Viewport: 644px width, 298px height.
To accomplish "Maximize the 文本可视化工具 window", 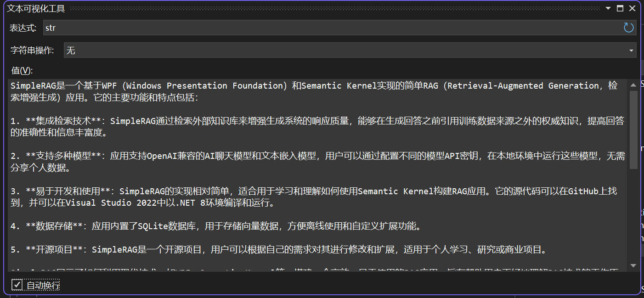I will pos(620,8).
